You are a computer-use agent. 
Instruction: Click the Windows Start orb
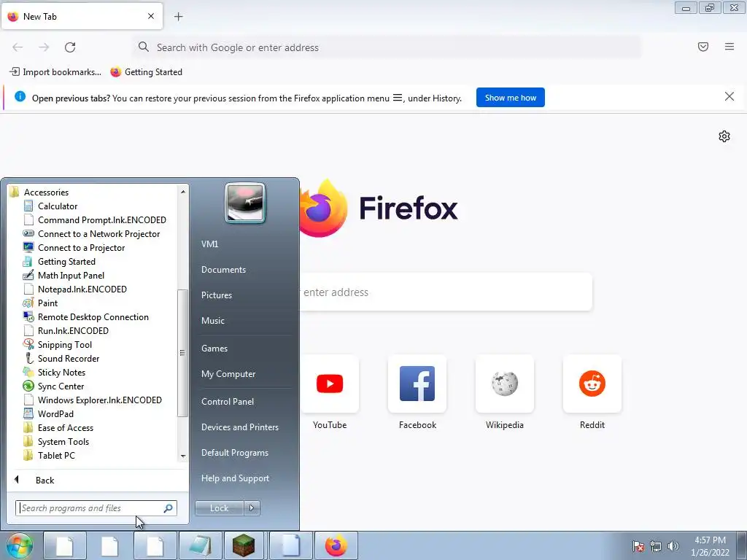(x=19, y=545)
